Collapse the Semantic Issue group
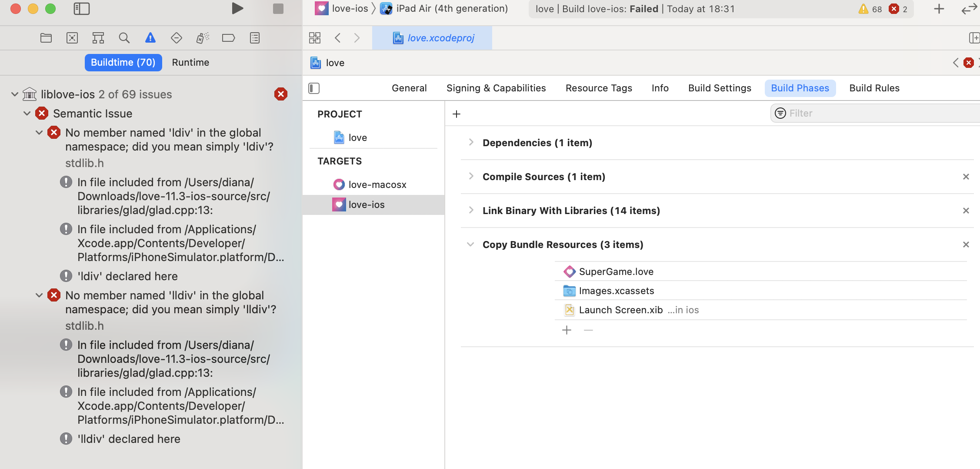Screen dimensions: 980x469 click(27, 114)
